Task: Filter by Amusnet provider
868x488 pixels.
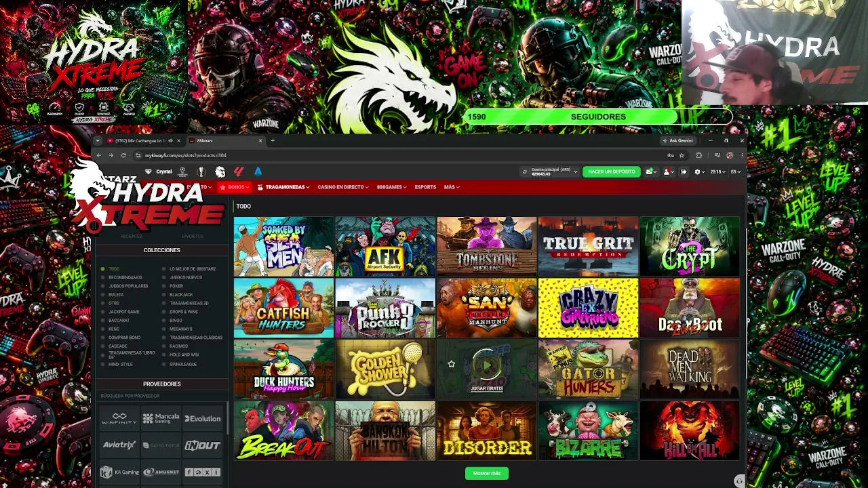Action: pos(161,472)
